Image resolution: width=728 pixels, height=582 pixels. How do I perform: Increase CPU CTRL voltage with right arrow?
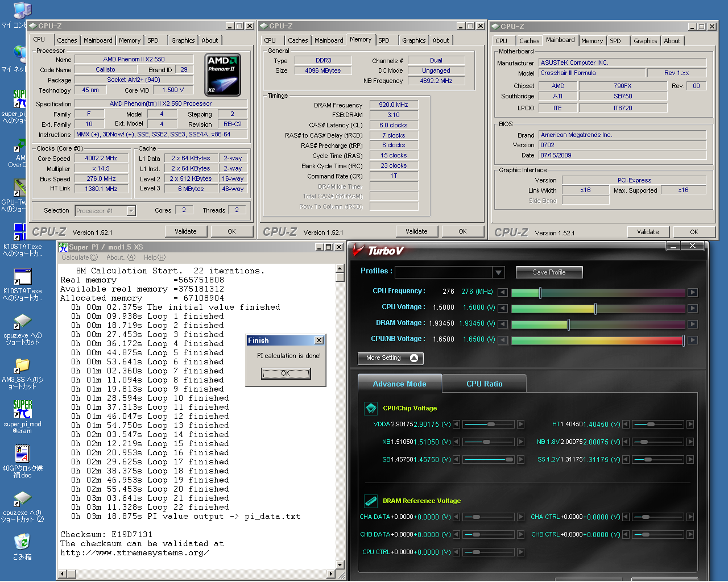pyautogui.click(x=520, y=552)
